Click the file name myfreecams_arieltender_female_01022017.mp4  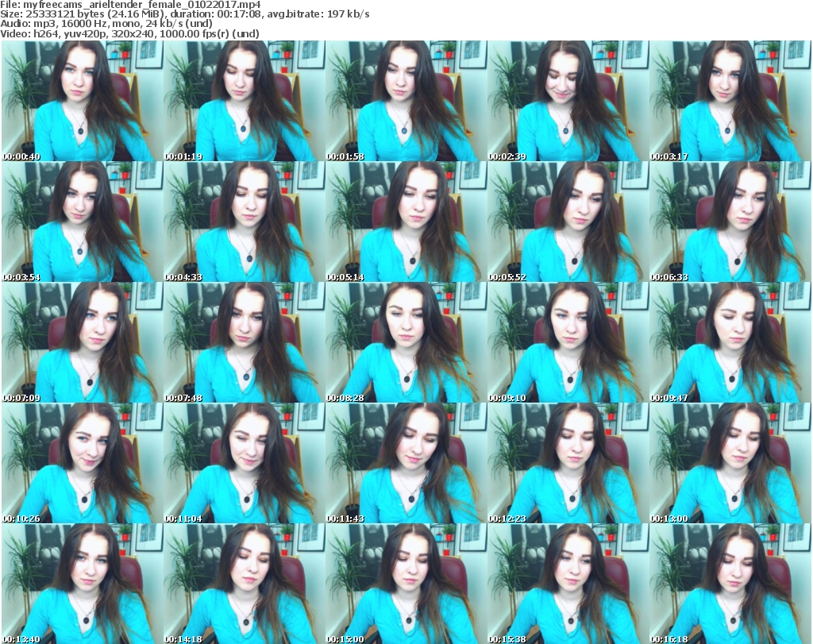[x=142, y=5]
